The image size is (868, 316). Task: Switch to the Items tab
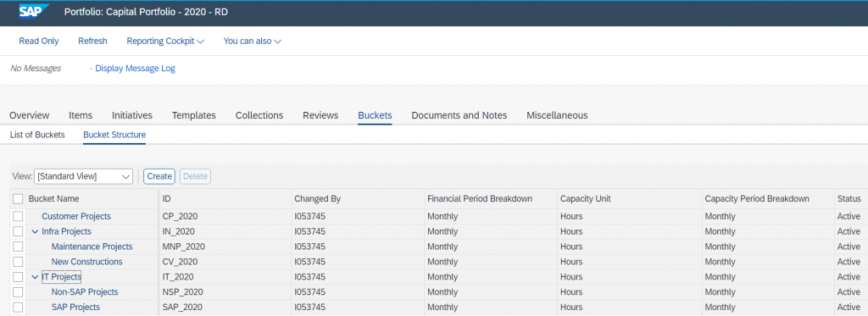coord(81,115)
